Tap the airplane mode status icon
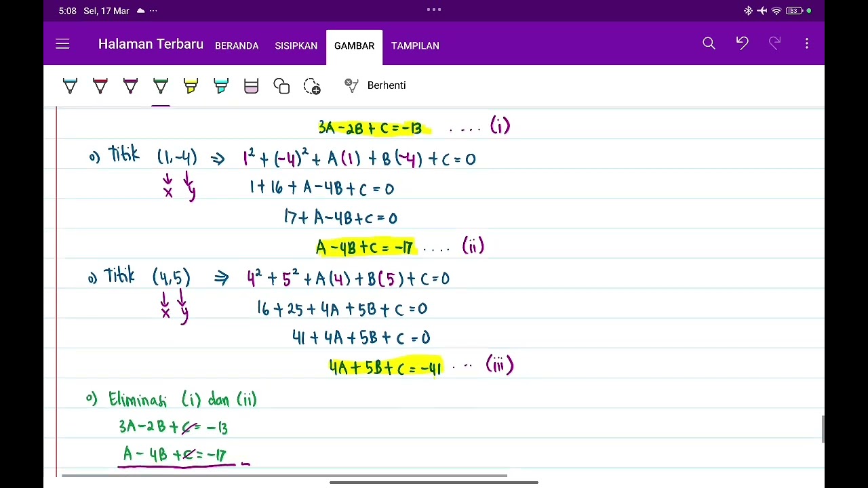Image resolution: width=868 pixels, height=488 pixels. coord(762,11)
